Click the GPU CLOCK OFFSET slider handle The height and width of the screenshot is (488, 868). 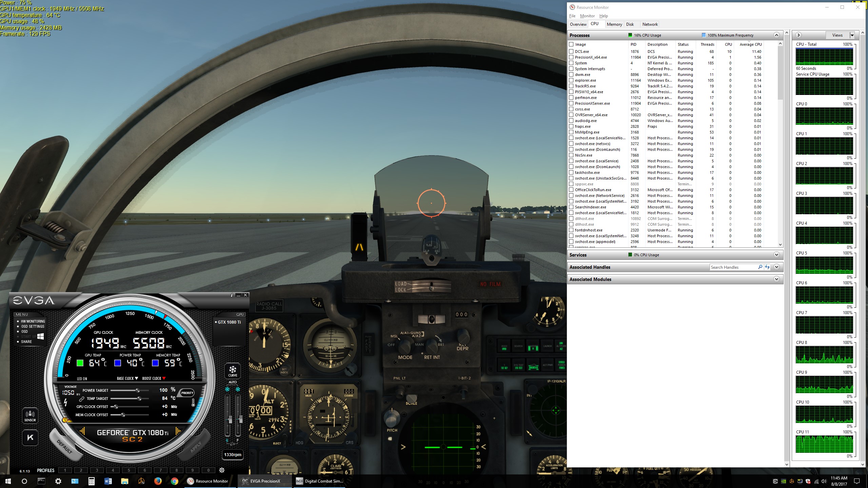tap(116, 407)
